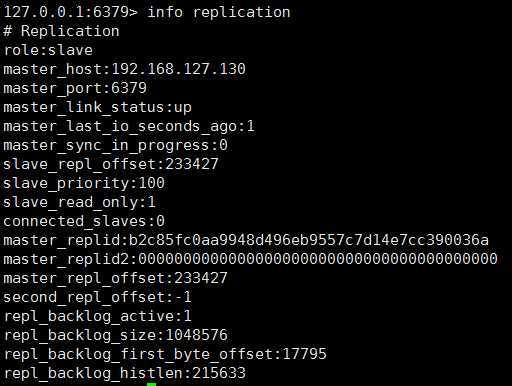Screen dimensions: 512x386
Task: Click the master_replid2 zeros string
Action: (318, 259)
